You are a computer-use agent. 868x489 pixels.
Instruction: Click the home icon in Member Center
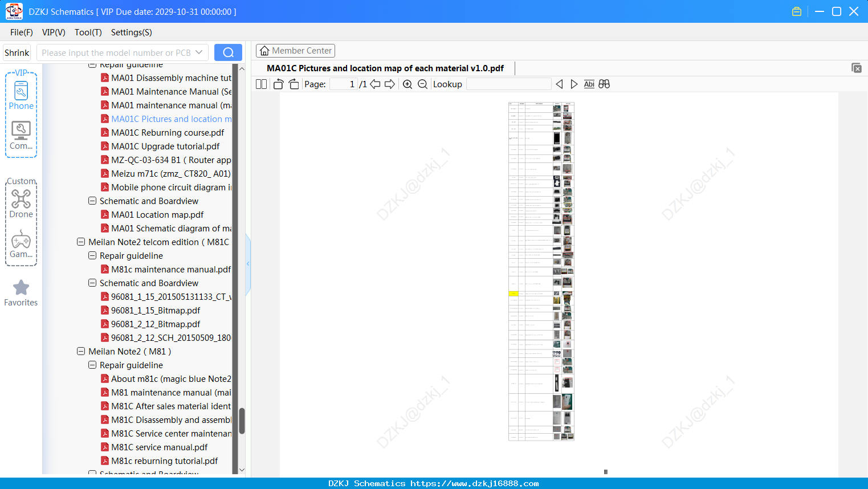(x=264, y=51)
